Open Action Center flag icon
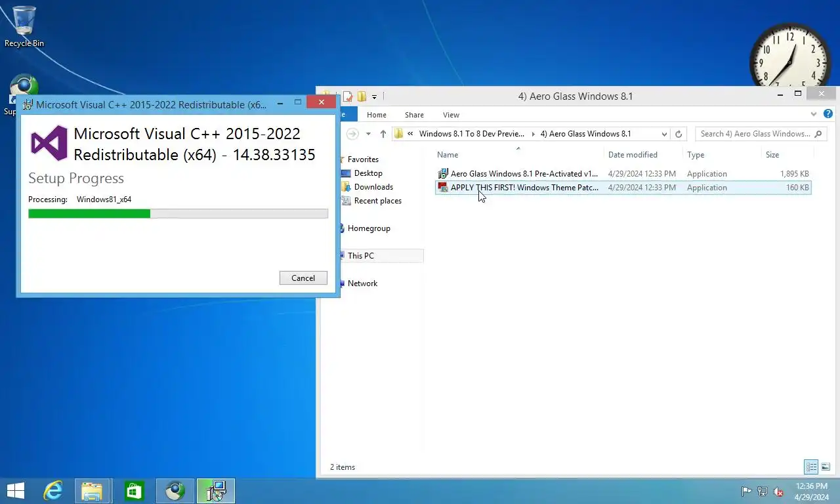The width and height of the screenshot is (840, 504). pos(747,492)
